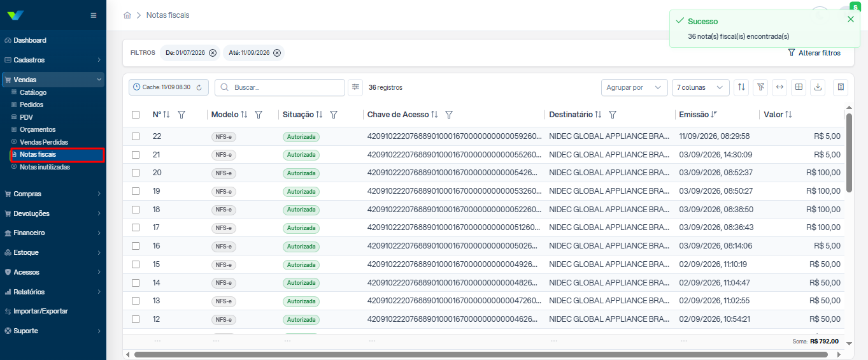
Task: Click the company logo in sidebar
Action: click(16, 15)
